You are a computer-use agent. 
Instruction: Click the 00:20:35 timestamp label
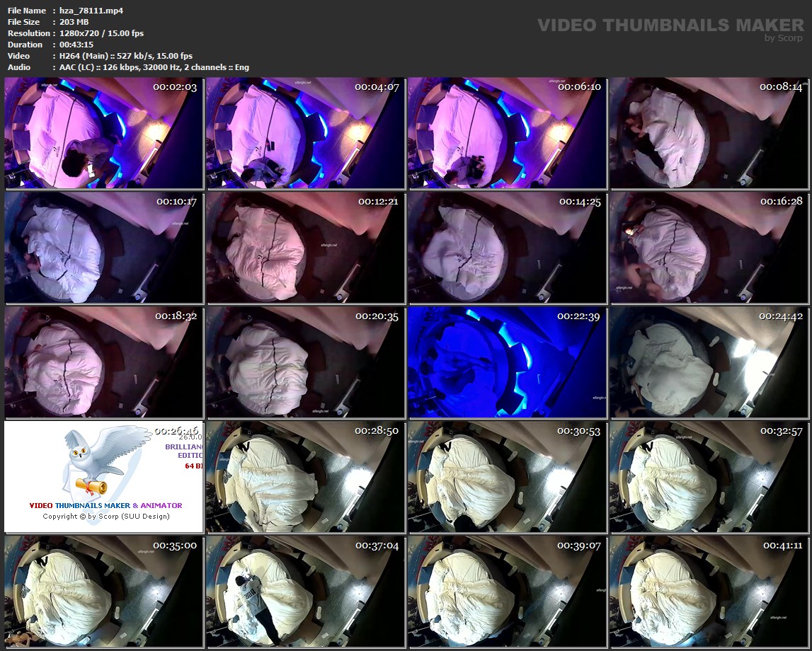[377, 316]
